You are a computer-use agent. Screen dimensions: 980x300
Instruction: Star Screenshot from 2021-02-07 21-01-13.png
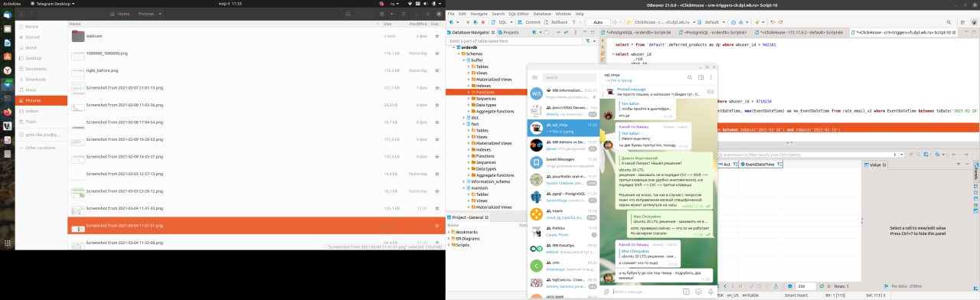(x=436, y=88)
